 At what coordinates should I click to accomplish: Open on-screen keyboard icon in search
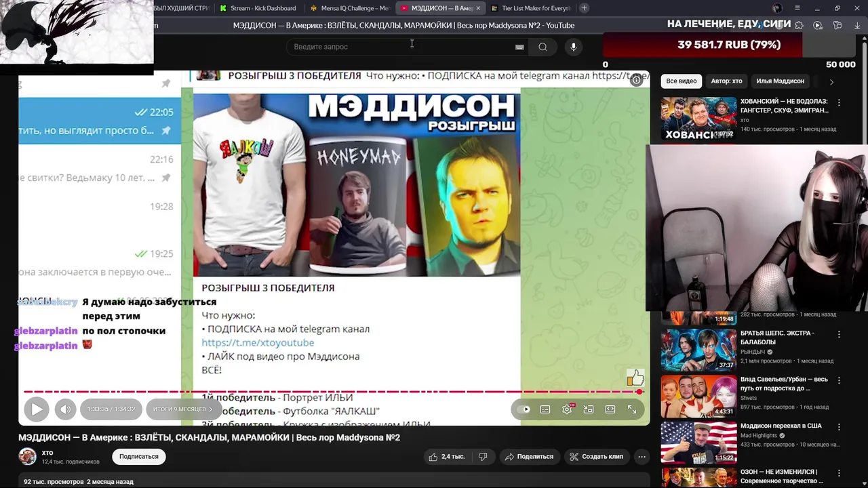(519, 47)
